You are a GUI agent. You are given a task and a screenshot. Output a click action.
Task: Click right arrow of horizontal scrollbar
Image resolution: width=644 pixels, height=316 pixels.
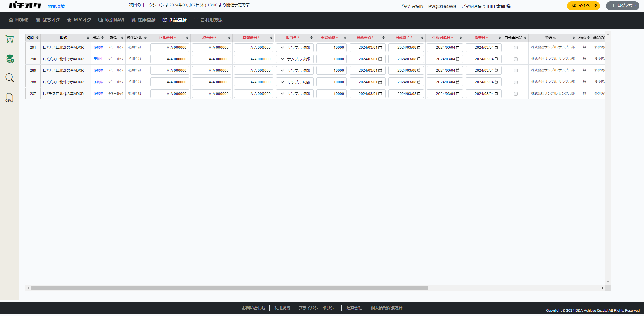point(602,288)
